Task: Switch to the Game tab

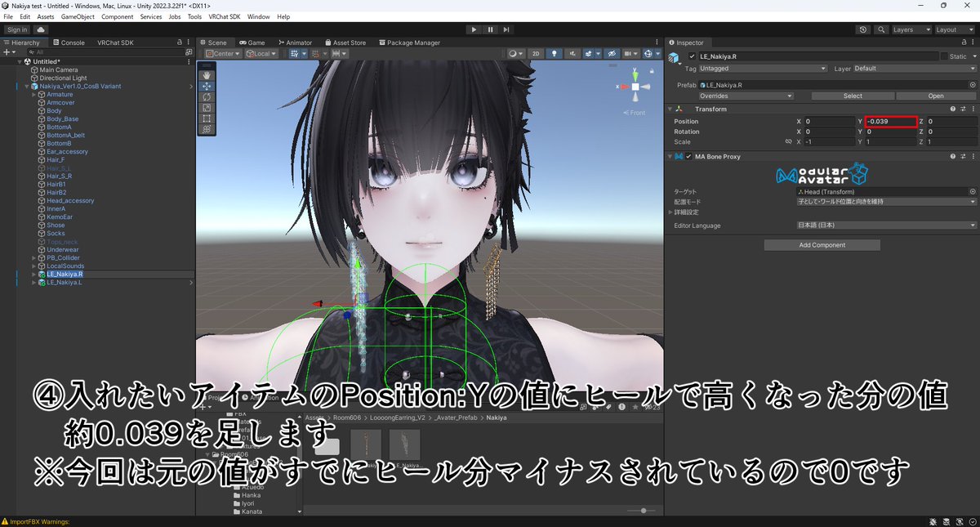Action: click(x=252, y=42)
